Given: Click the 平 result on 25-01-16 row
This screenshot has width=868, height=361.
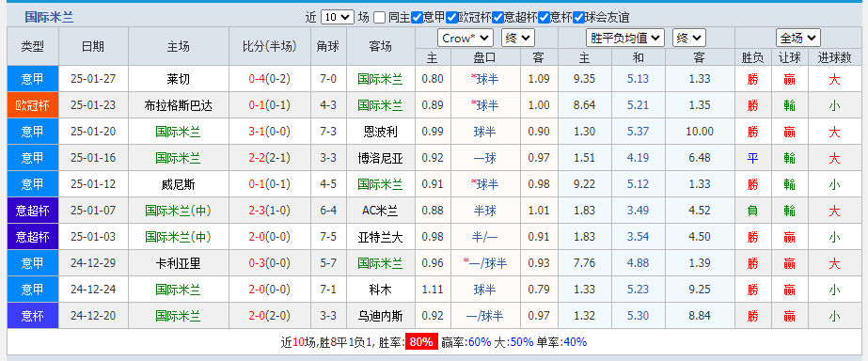Looking at the screenshot, I should 753,158.
